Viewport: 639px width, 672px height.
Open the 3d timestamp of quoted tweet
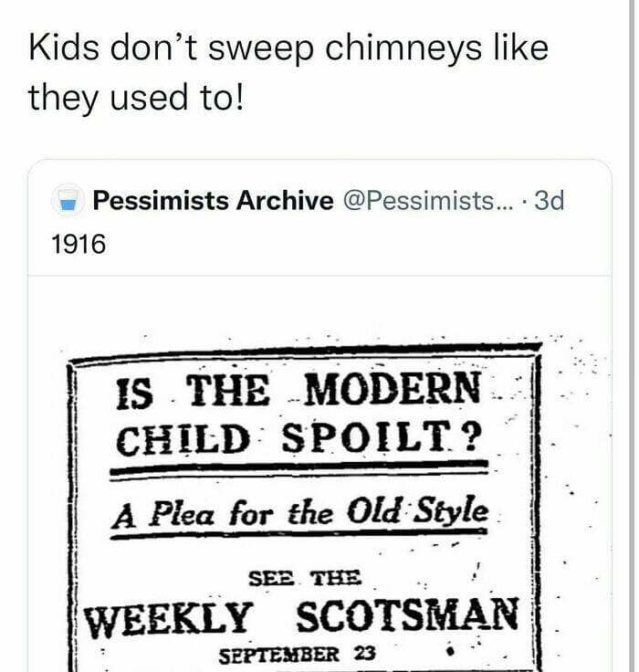point(549,201)
